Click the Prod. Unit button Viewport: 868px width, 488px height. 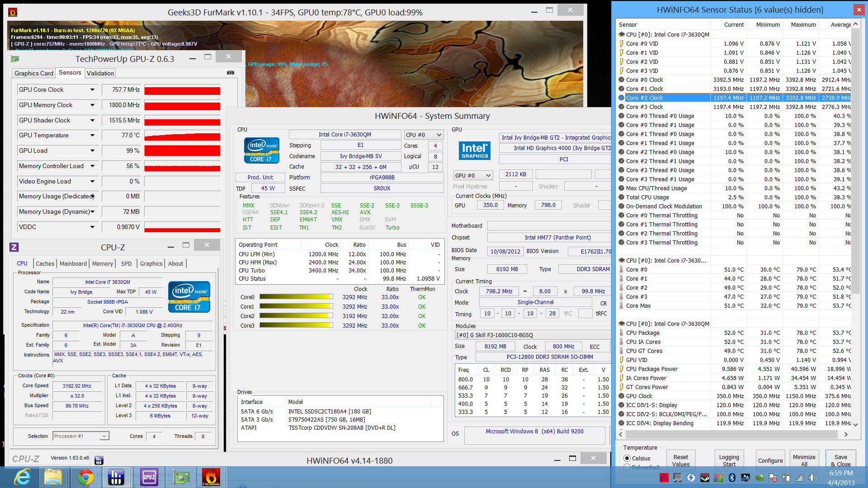coord(260,177)
